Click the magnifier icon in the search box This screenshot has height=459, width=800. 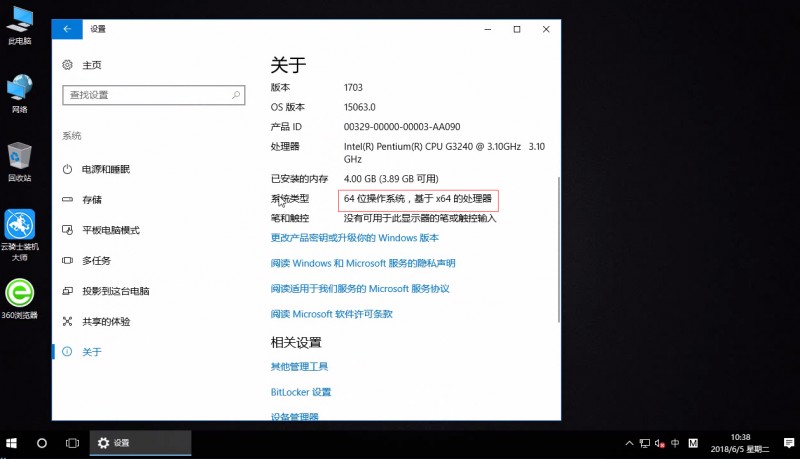236,95
